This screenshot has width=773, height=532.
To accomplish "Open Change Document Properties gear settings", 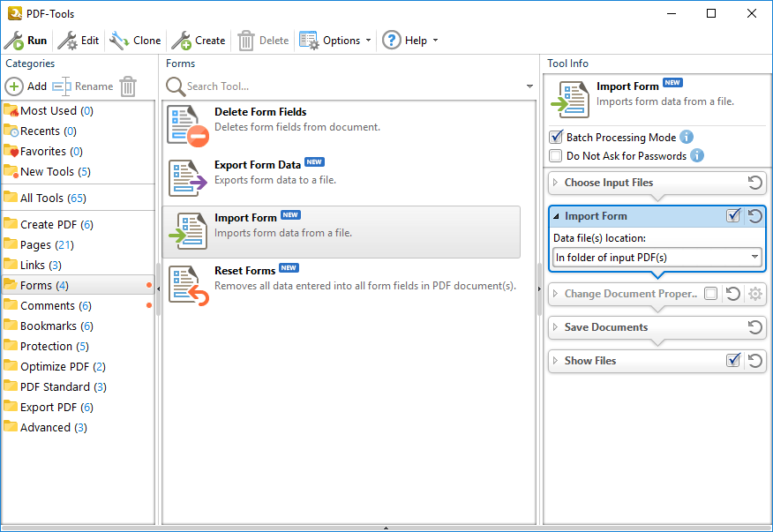I will tap(755, 294).
